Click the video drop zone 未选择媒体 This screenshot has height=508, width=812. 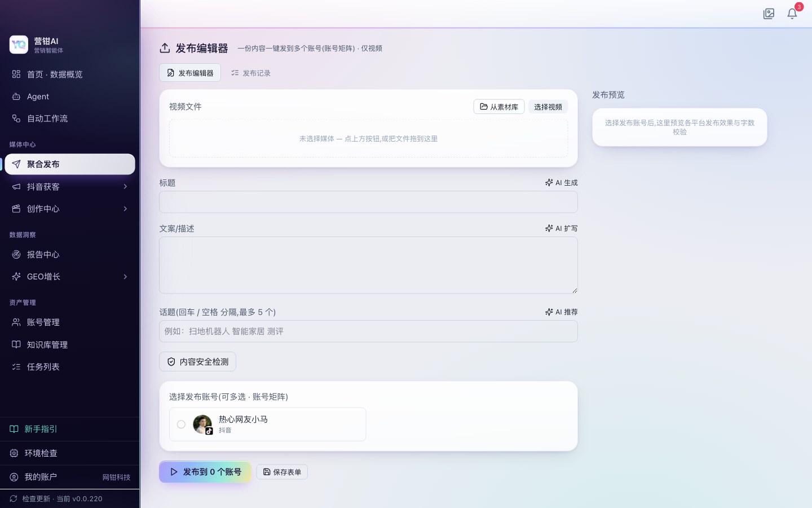[x=368, y=138]
